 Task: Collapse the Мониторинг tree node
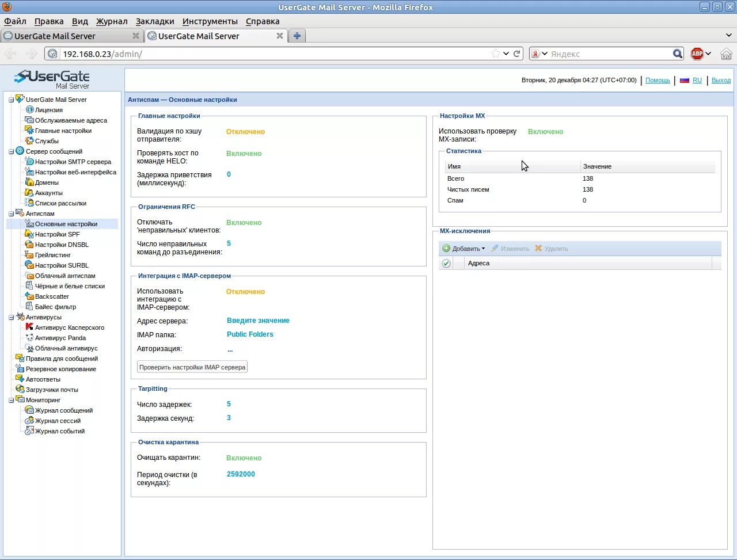point(11,400)
